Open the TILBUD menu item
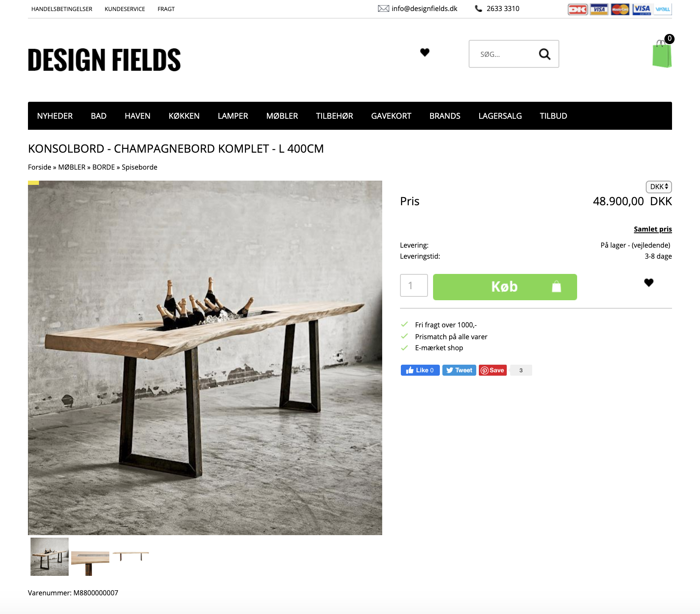The width and height of the screenshot is (700, 614). (553, 116)
